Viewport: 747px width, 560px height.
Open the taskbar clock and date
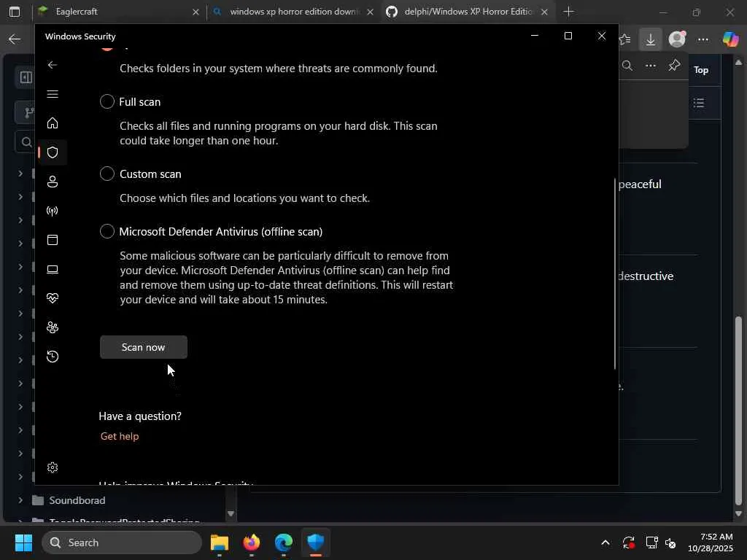710,542
